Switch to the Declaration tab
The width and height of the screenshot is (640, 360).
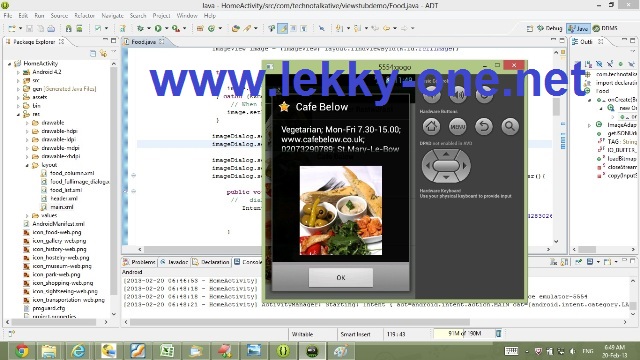point(211,262)
